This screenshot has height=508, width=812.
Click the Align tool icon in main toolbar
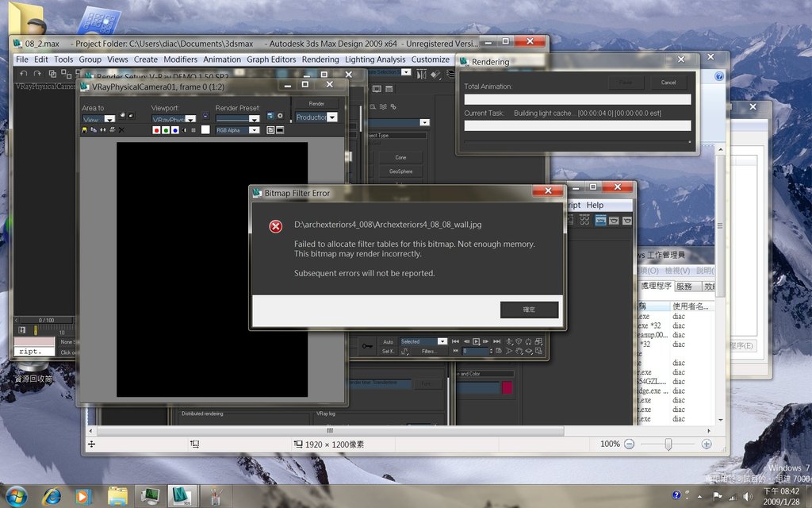coord(435,75)
